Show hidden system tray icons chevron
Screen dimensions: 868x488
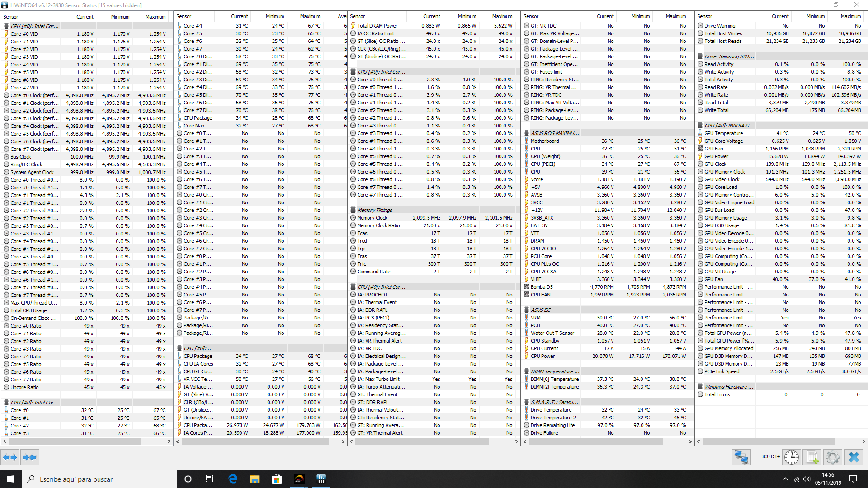[x=785, y=479]
